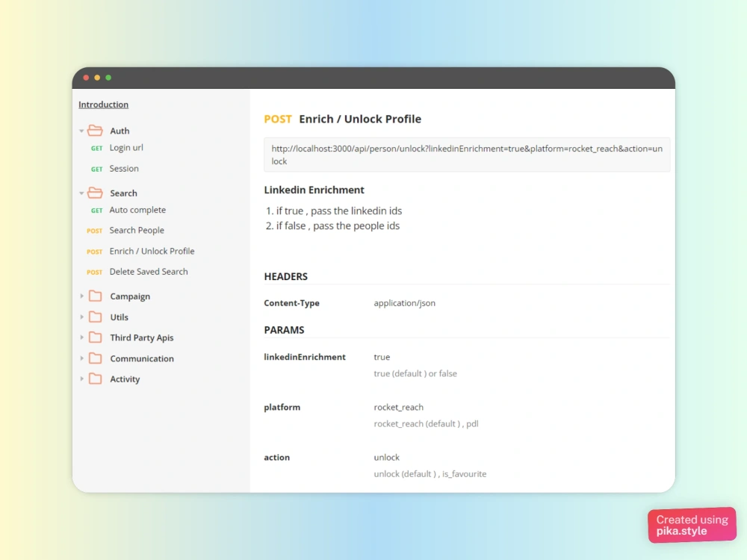Collapse the Auth folder arrow

pyautogui.click(x=81, y=131)
